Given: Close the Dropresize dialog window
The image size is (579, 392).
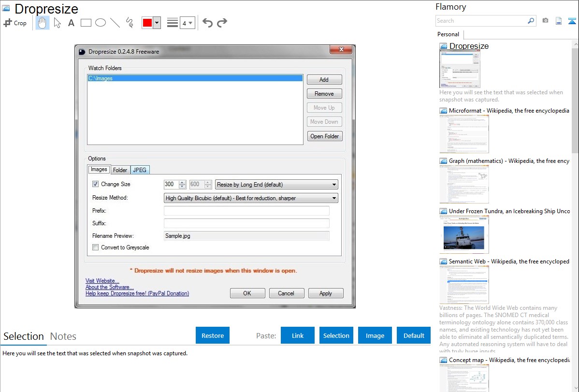Looking at the screenshot, I should (341, 49).
